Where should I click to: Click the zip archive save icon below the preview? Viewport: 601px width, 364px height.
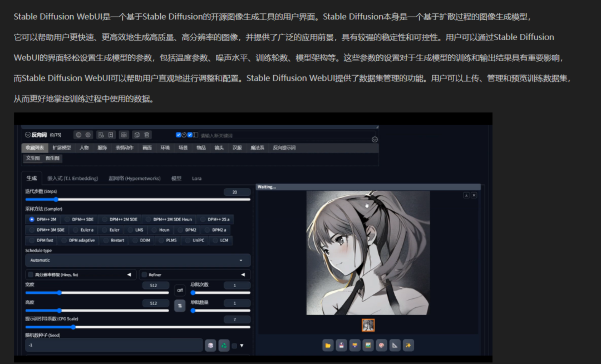pyautogui.click(x=354, y=345)
